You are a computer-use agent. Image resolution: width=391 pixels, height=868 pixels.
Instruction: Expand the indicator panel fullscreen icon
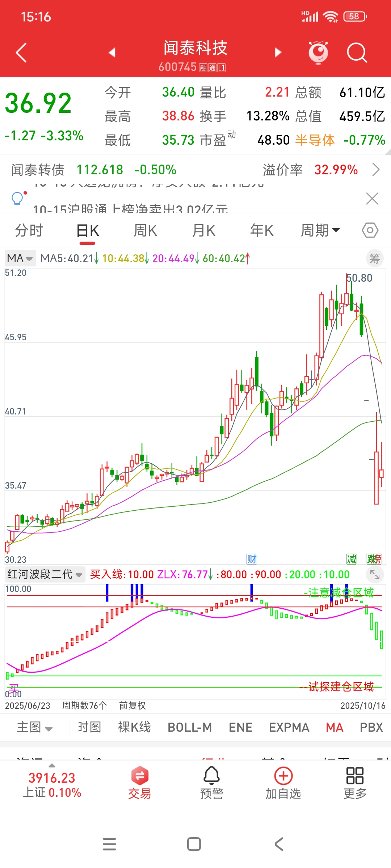click(x=375, y=574)
